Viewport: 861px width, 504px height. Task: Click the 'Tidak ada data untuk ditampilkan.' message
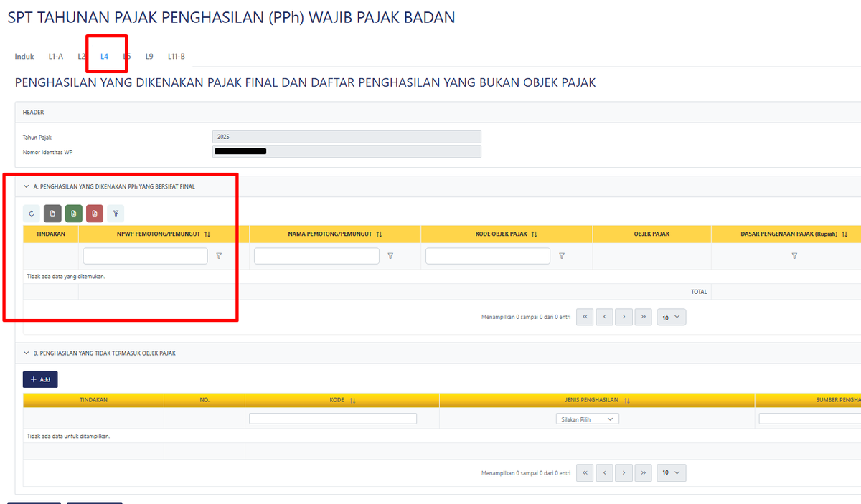coord(68,436)
